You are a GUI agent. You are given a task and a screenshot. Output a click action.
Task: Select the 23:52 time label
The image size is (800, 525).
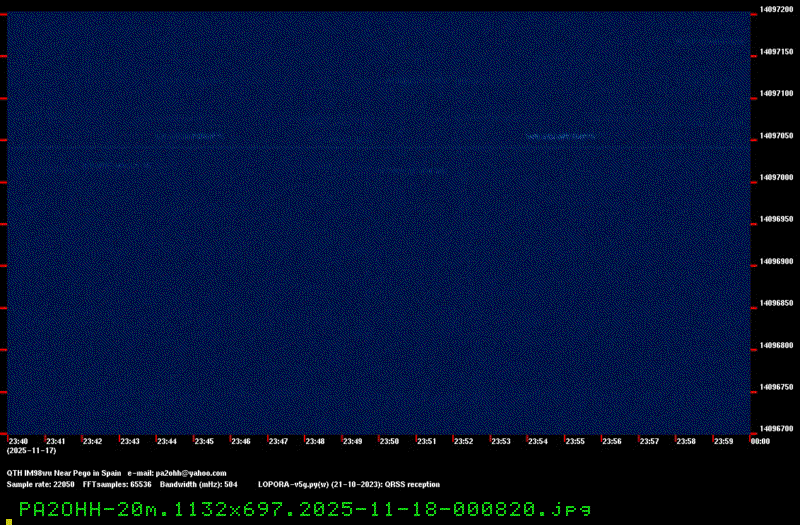(464, 441)
